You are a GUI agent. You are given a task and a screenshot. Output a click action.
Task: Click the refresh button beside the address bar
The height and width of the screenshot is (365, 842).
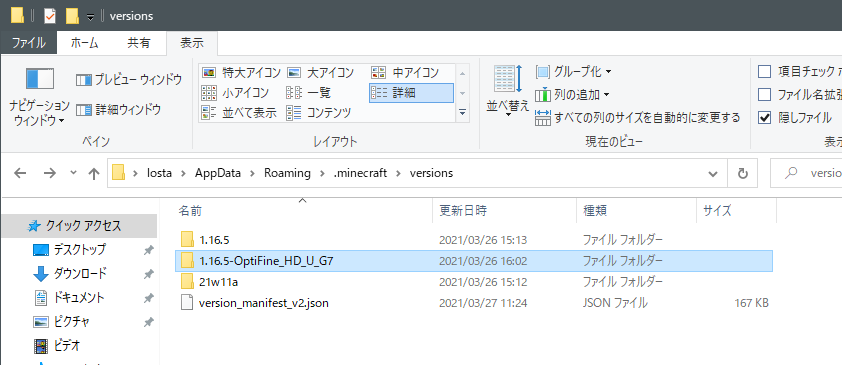point(743,173)
